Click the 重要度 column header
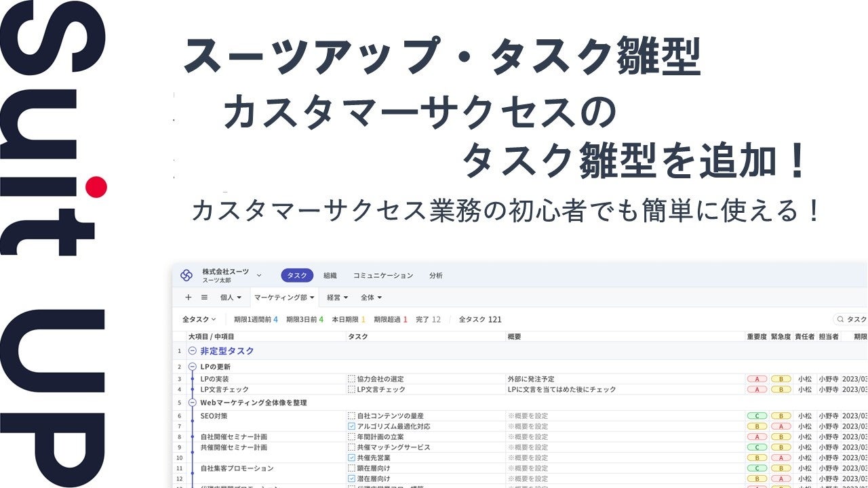Screen dimensions: 868x488 click(757, 336)
